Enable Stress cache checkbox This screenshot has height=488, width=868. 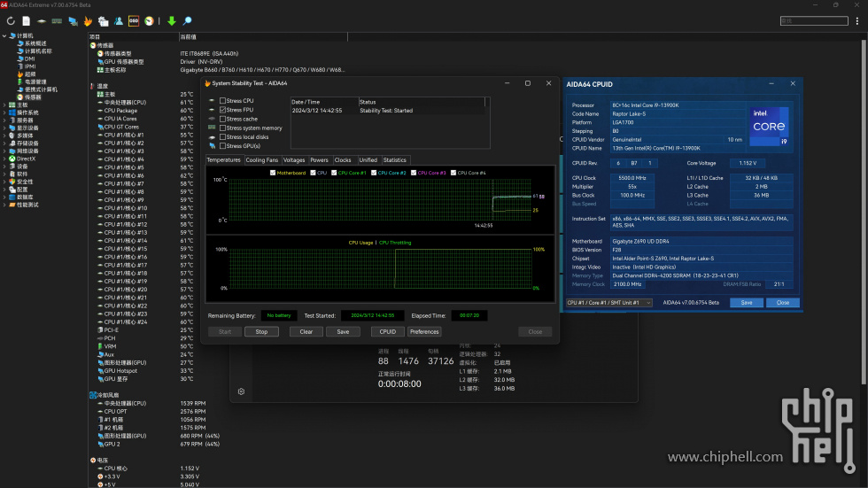[222, 119]
